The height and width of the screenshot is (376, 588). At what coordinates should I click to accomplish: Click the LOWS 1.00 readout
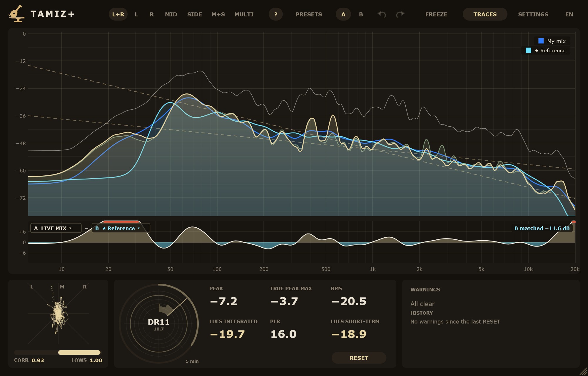tap(87, 360)
